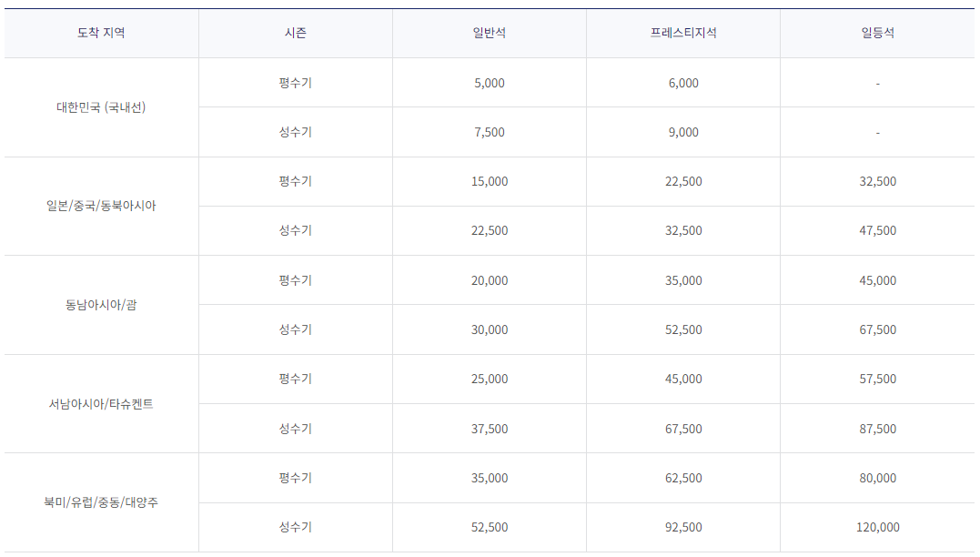
Task: Click 평수기 in the 동남아시아/괌 group
Action: coord(296,280)
